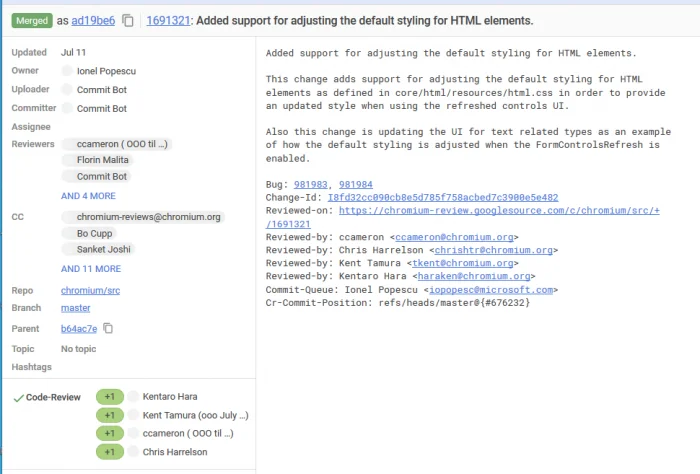This screenshot has width=700, height=474.
Task: Open the master branch link
Action: coord(75,308)
